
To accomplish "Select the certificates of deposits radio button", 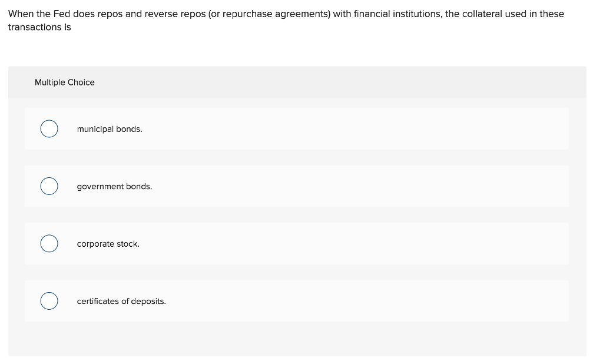I will point(49,300).
